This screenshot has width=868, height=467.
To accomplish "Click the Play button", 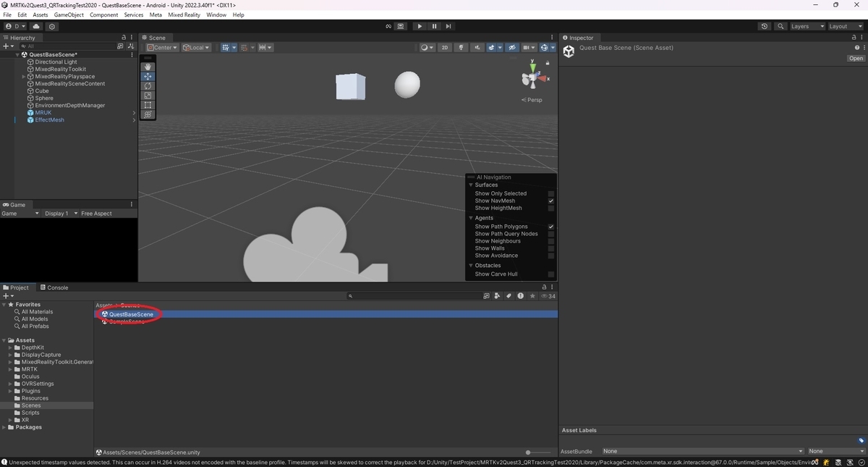I will (x=420, y=26).
